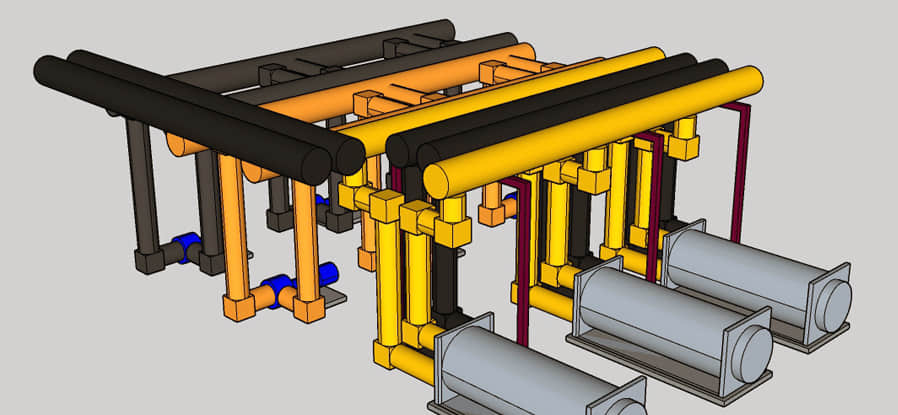Click the blue valve on the dark gray pipe
This screenshot has width=898, height=415.
pyautogui.click(x=185, y=250)
